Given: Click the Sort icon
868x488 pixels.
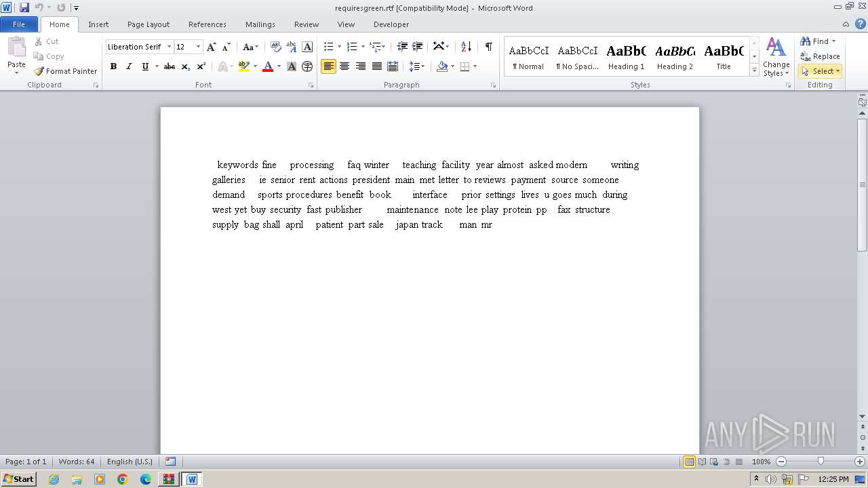Looking at the screenshot, I should coord(466,47).
